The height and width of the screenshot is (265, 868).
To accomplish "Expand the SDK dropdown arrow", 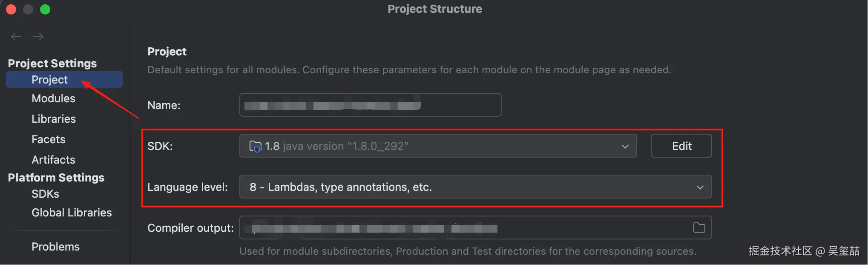I will (x=625, y=146).
